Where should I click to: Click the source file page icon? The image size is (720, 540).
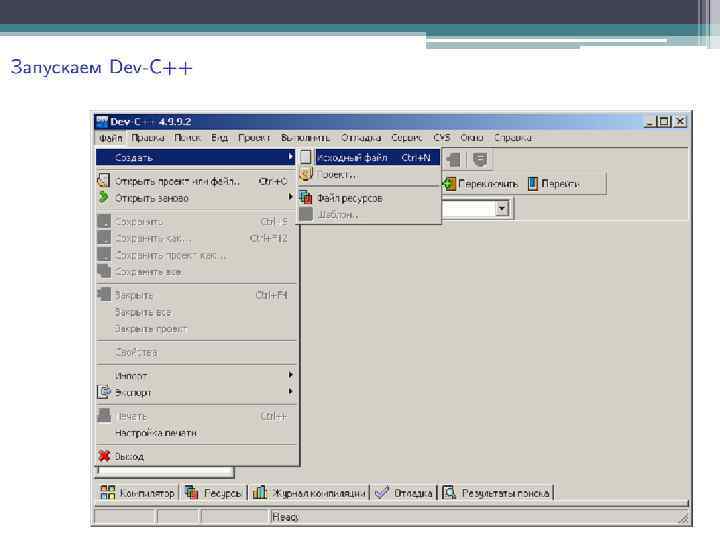306,158
